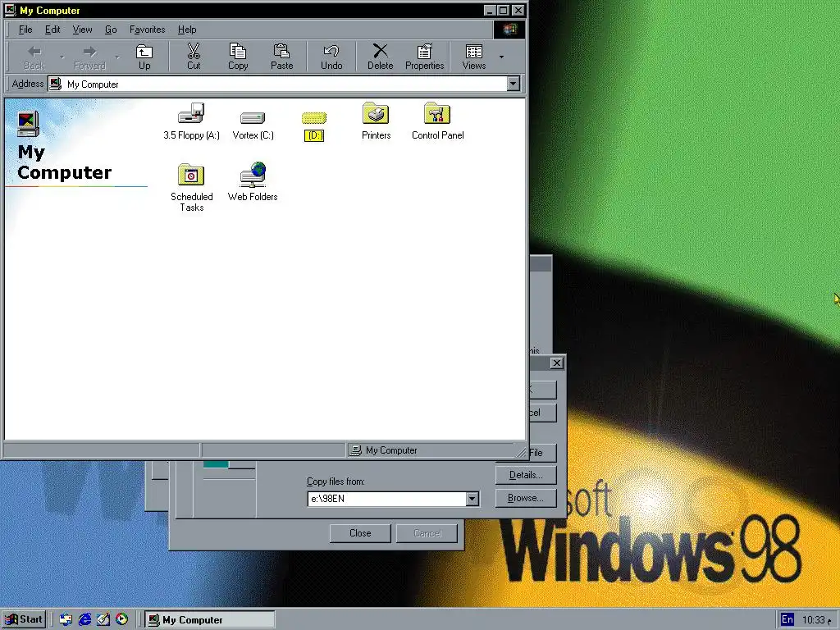Click the Copy files from text field
This screenshot has width=840, height=630.
[x=387, y=499]
